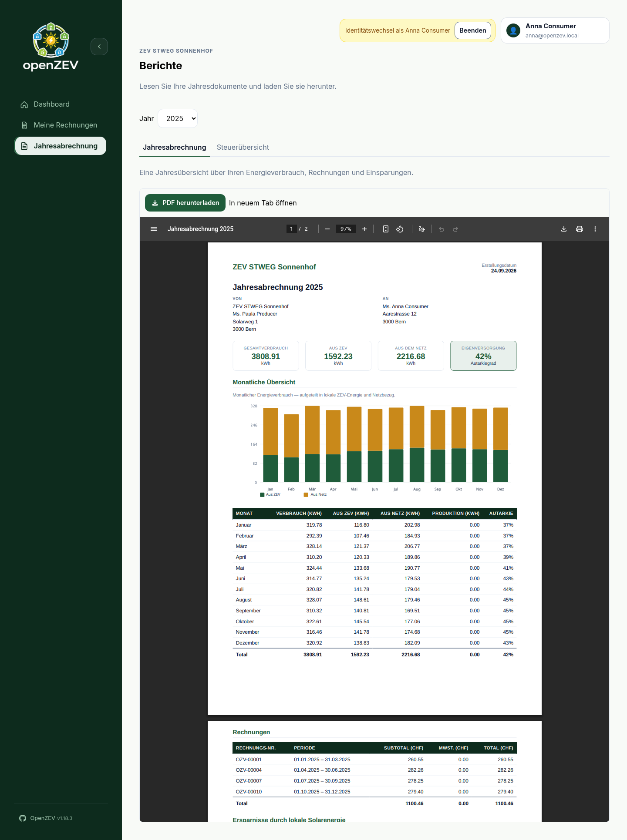Click the Monatliche Übersicht heading
Viewport: 627px width, 840px height.
point(264,382)
